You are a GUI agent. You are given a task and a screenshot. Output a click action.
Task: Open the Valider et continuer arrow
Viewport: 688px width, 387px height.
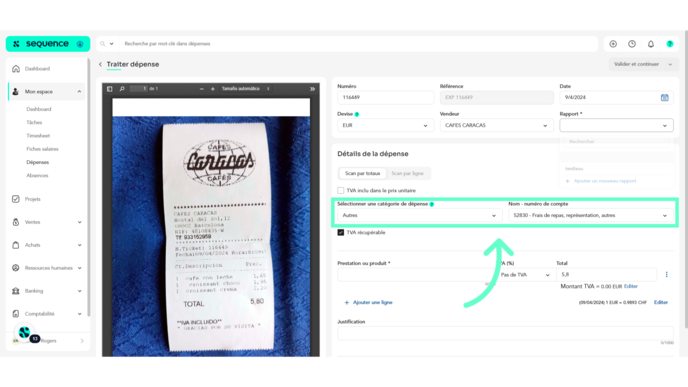coord(670,64)
